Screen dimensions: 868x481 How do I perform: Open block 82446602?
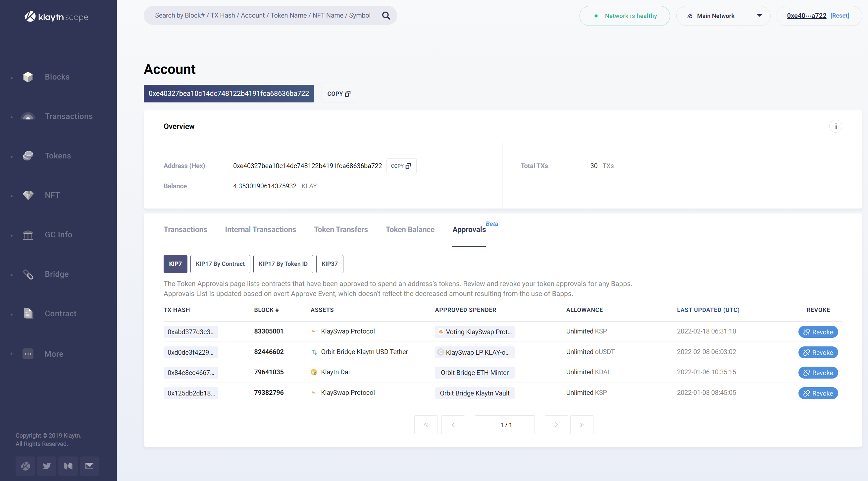269,352
